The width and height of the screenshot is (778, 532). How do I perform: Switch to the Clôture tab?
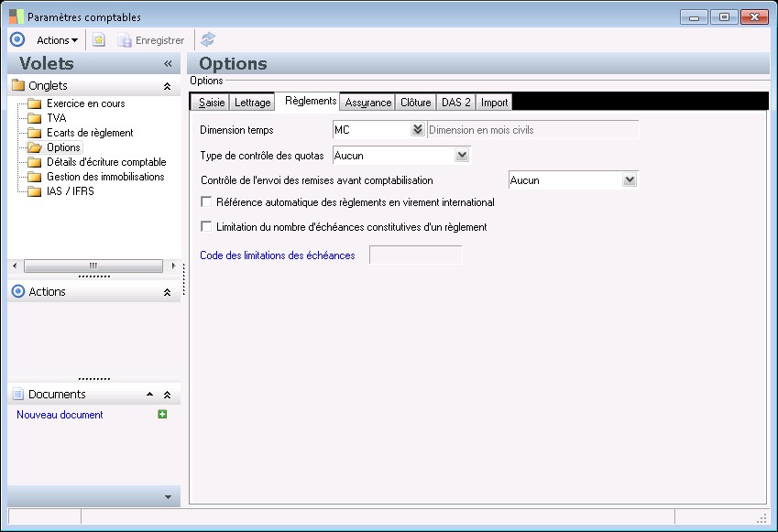pyautogui.click(x=415, y=103)
